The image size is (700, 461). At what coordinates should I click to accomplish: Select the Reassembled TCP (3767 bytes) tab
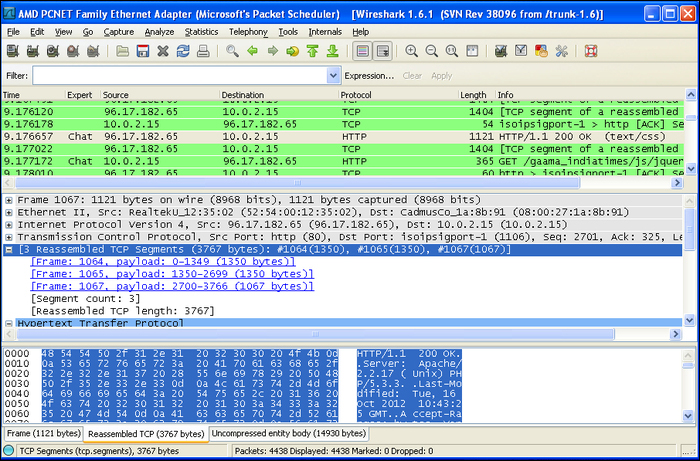point(146,434)
